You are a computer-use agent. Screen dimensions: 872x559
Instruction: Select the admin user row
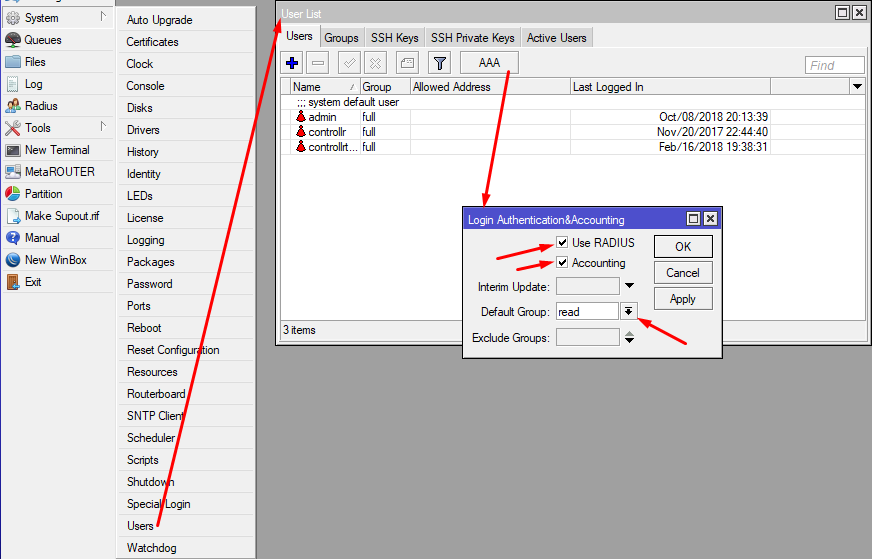[323, 117]
